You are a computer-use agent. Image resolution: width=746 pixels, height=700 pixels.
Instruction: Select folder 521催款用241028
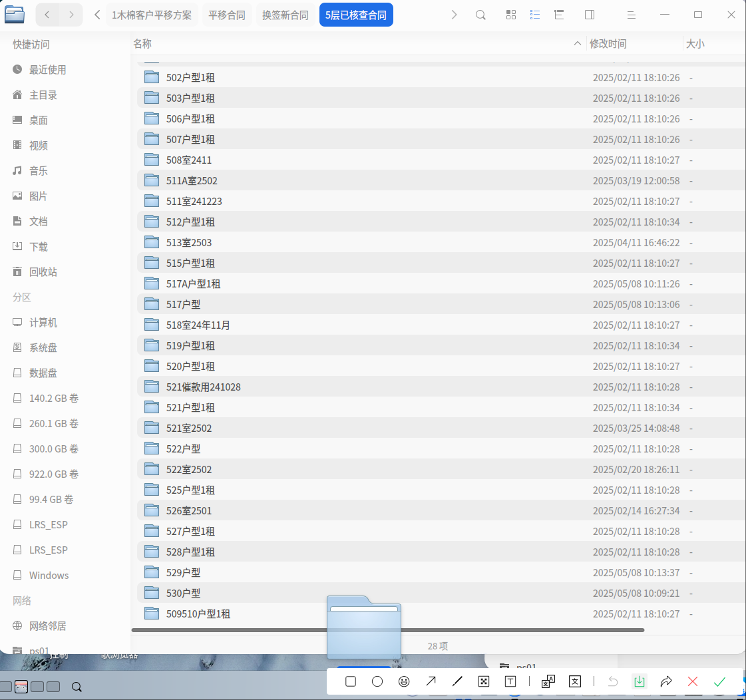point(441,387)
